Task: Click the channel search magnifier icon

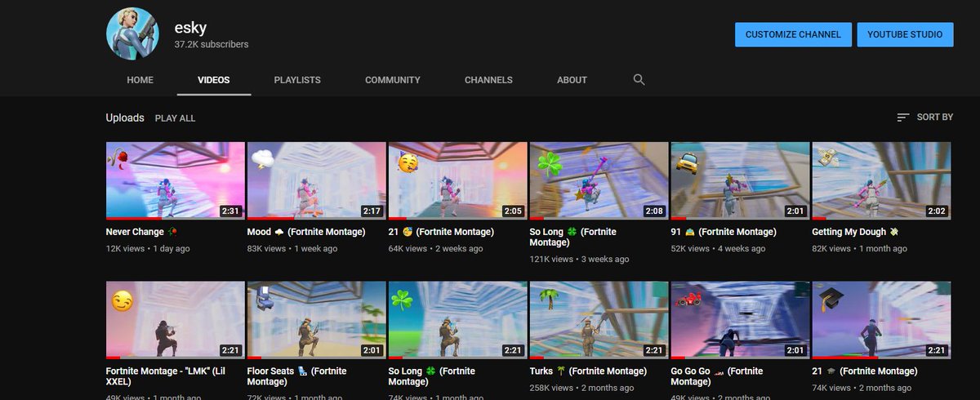Action: tap(639, 80)
